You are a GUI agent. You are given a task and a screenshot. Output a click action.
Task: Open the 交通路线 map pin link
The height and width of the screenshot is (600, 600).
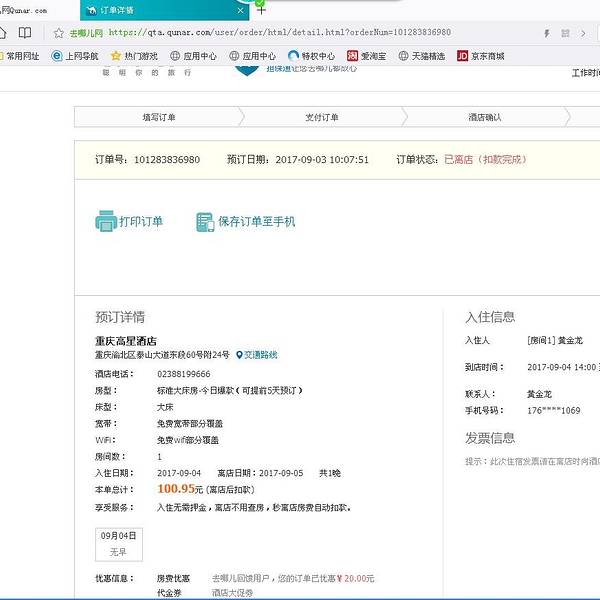click(257, 355)
